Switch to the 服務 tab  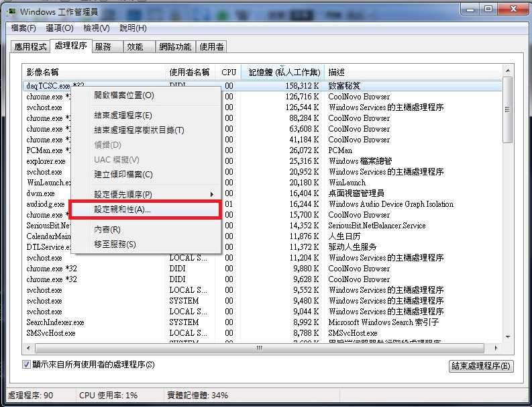[107, 46]
